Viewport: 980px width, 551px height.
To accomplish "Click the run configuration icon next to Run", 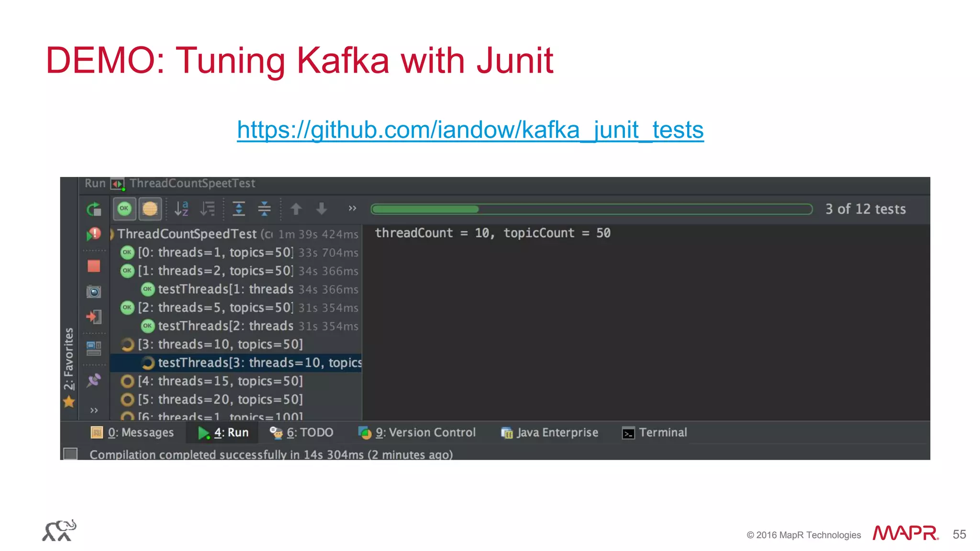I will click(118, 184).
